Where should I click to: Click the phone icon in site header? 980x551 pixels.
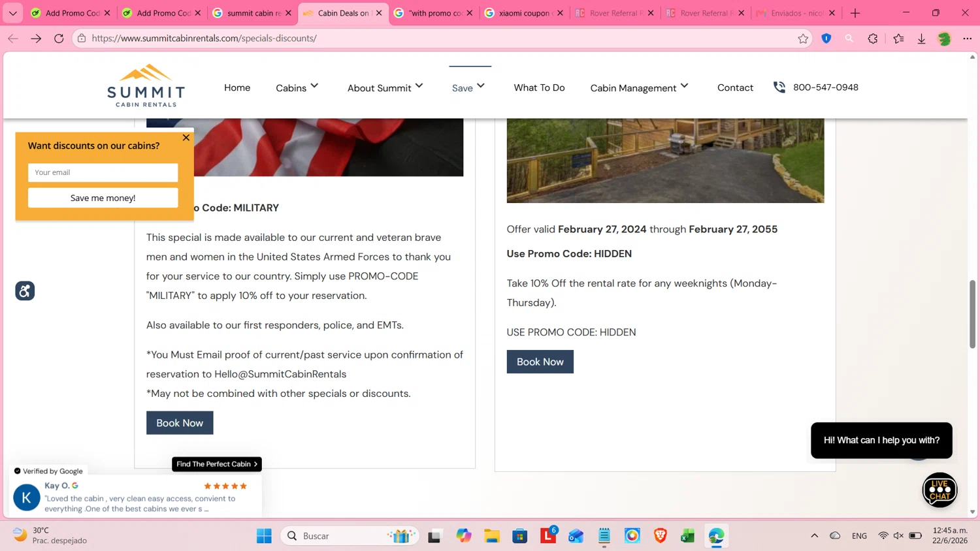click(779, 87)
